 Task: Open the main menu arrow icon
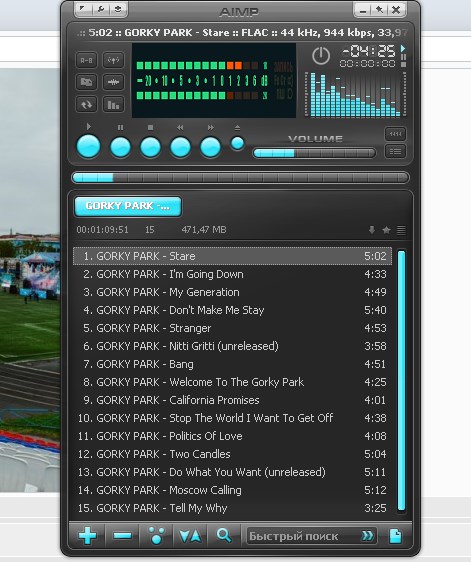point(83,9)
